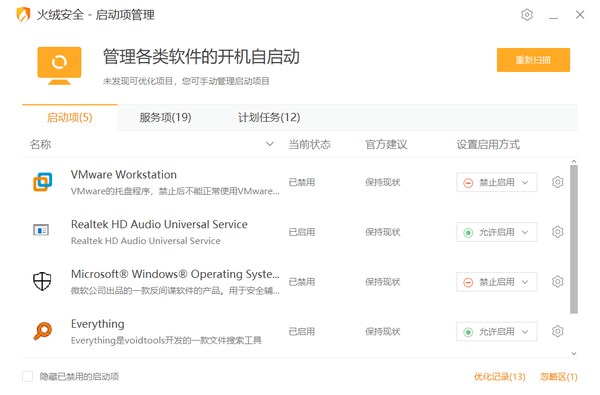
Task: Open 禁止启用 dropdown for Microsoft Windows row
Action: point(497,282)
